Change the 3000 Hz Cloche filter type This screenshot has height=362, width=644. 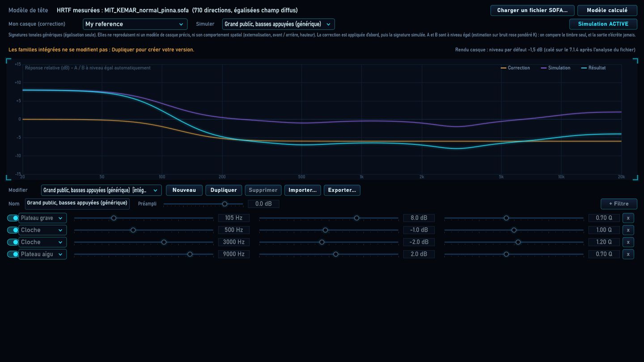[x=42, y=242]
